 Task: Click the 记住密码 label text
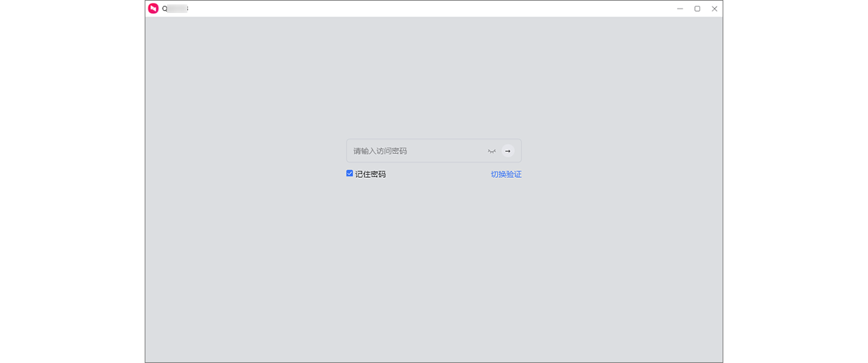point(370,174)
